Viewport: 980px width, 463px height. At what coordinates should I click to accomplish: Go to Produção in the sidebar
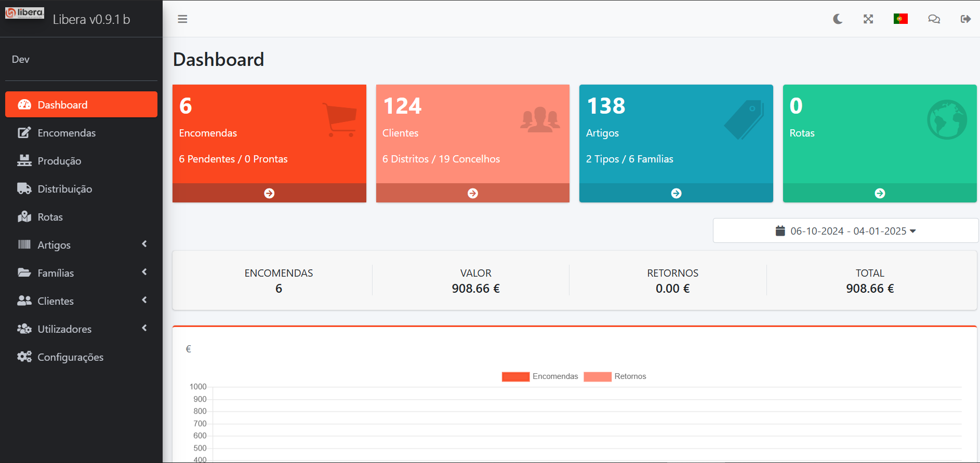59,161
